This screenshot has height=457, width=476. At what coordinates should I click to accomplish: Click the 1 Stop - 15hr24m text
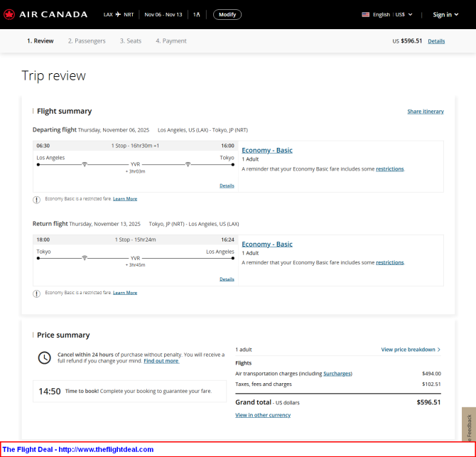136,240
